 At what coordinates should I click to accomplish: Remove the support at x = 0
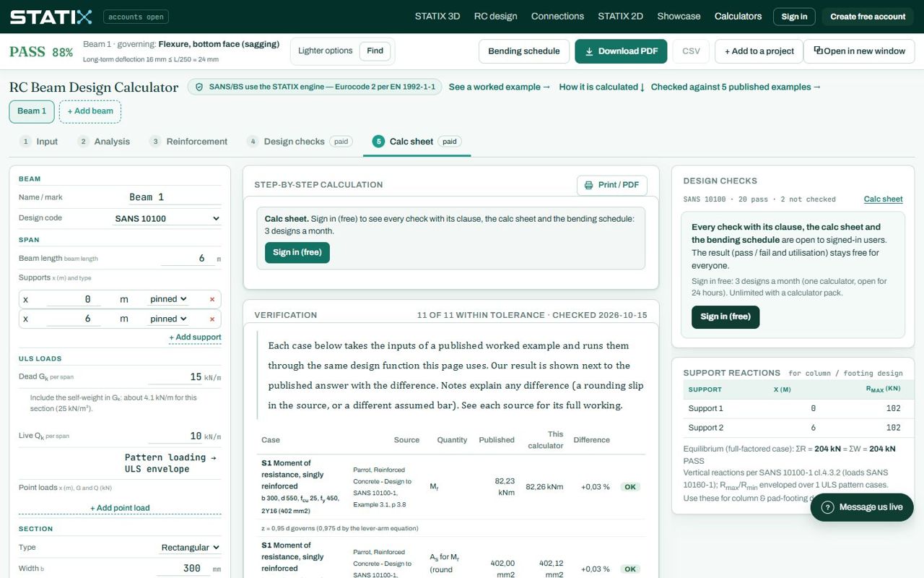212,299
